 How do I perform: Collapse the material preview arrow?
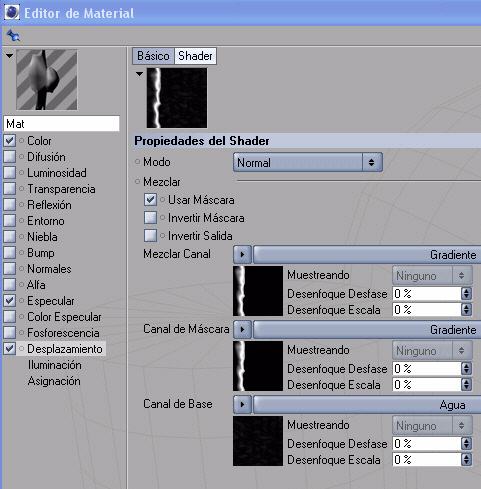[x=9, y=56]
